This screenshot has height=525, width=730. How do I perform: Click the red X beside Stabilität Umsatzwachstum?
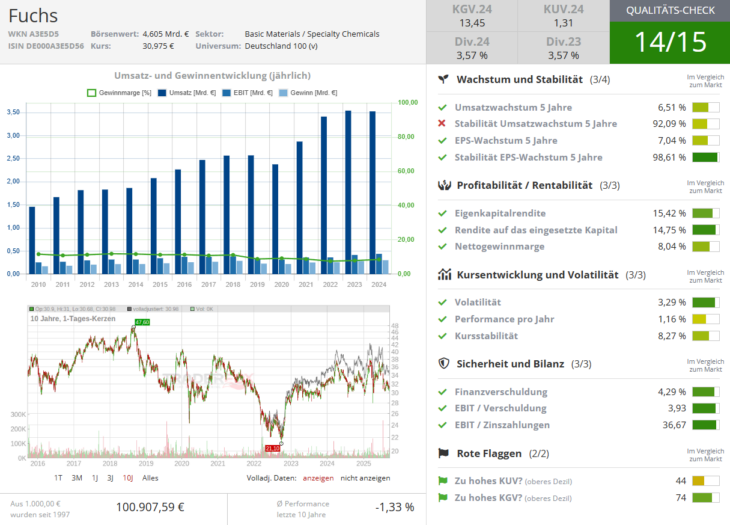(x=442, y=123)
